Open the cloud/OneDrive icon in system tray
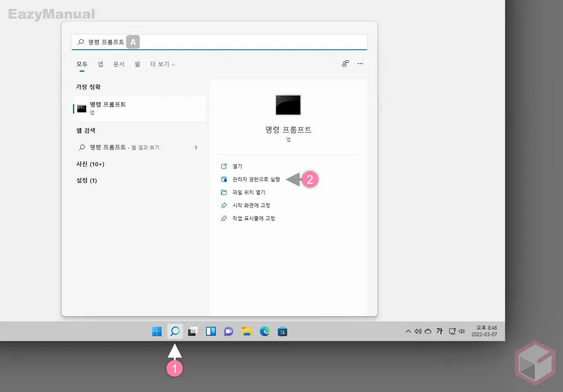 coord(428,331)
